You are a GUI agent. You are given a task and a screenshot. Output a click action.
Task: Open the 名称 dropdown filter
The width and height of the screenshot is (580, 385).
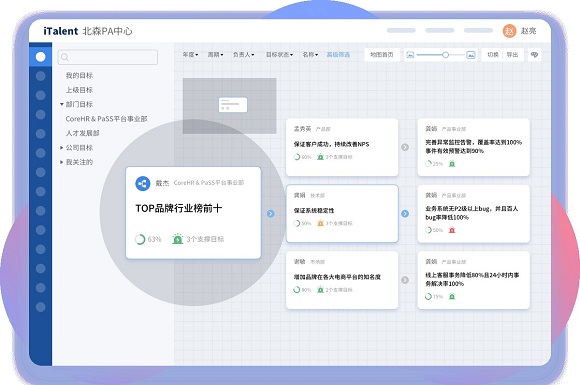pos(310,55)
